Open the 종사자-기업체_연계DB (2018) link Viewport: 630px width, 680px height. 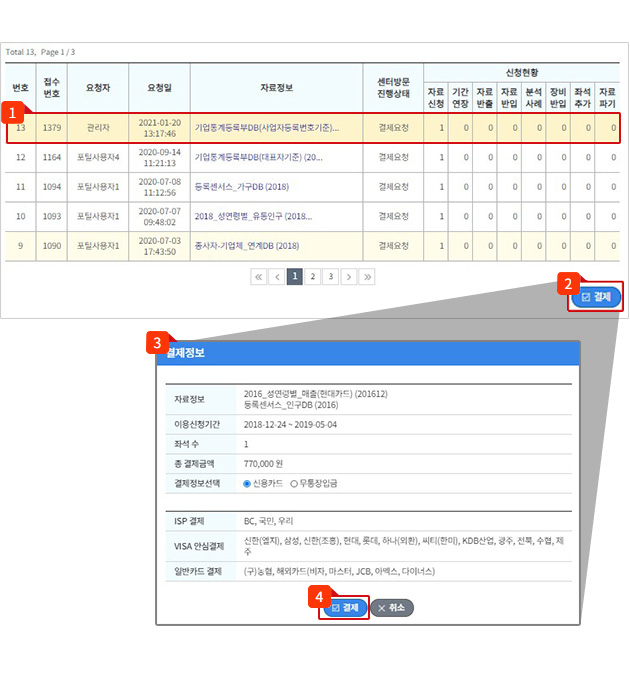point(246,245)
